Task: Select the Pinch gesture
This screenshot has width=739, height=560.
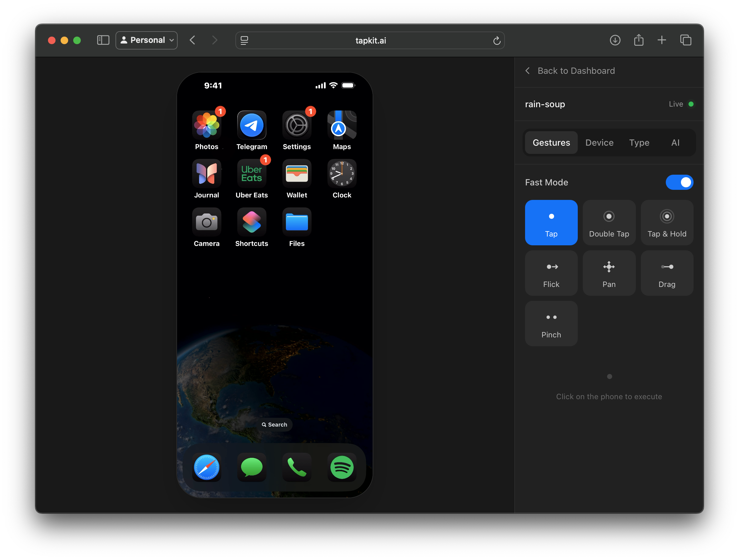Action: point(551,323)
